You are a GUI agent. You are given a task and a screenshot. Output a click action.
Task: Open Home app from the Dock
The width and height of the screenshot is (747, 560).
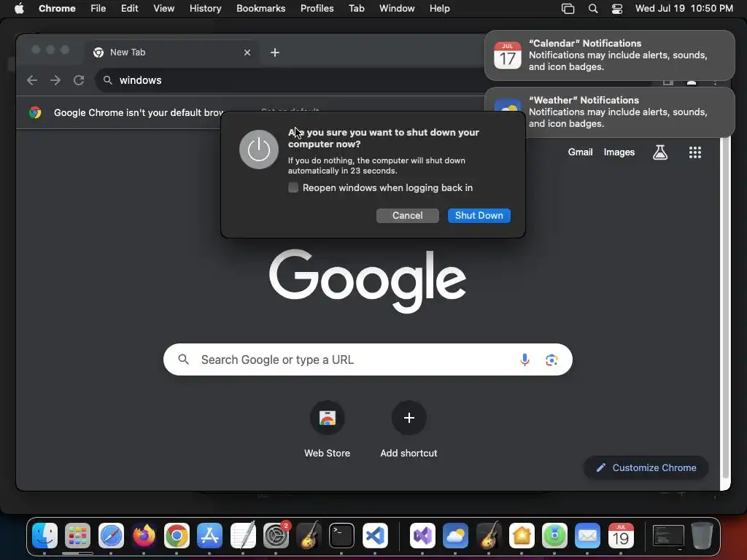[x=522, y=536]
